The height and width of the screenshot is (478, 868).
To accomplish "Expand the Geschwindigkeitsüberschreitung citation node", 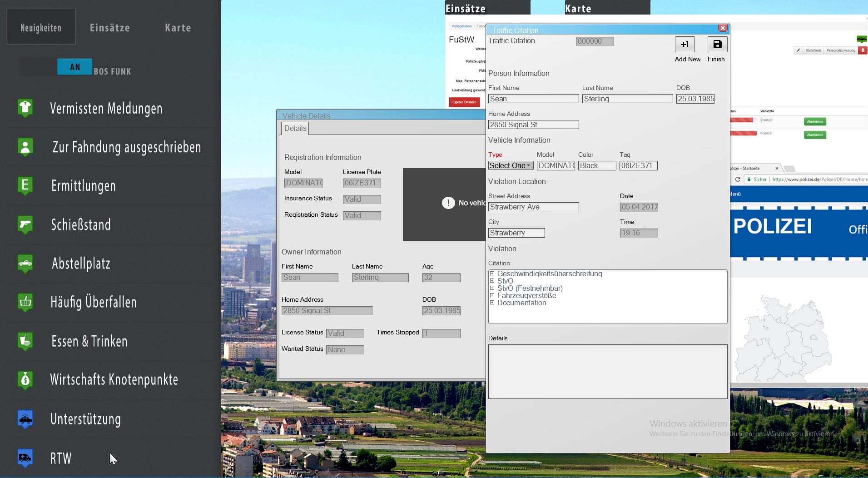I will coord(492,274).
